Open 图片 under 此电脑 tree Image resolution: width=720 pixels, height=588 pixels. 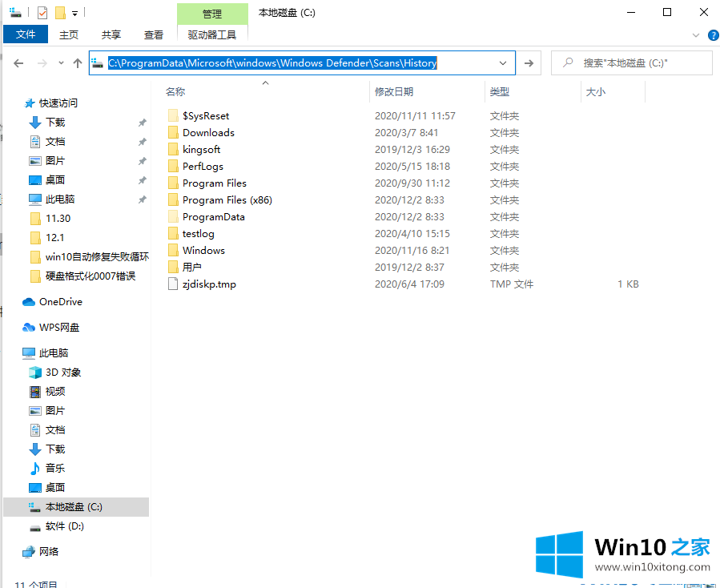(55, 411)
